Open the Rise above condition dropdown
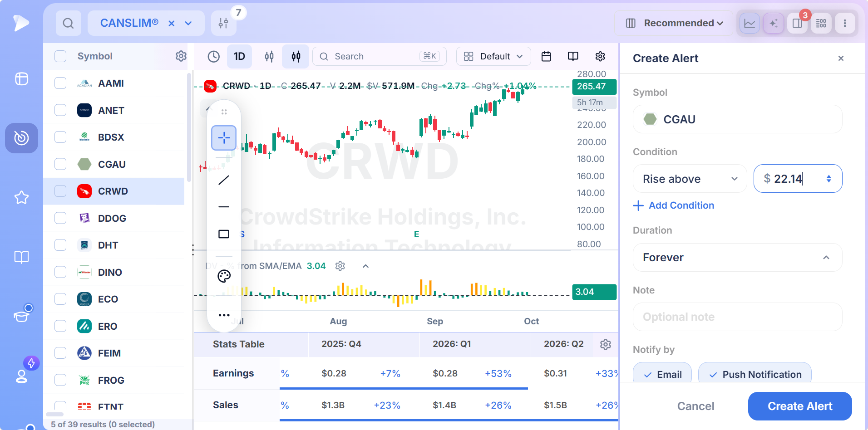The width and height of the screenshot is (868, 430). (x=690, y=179)
